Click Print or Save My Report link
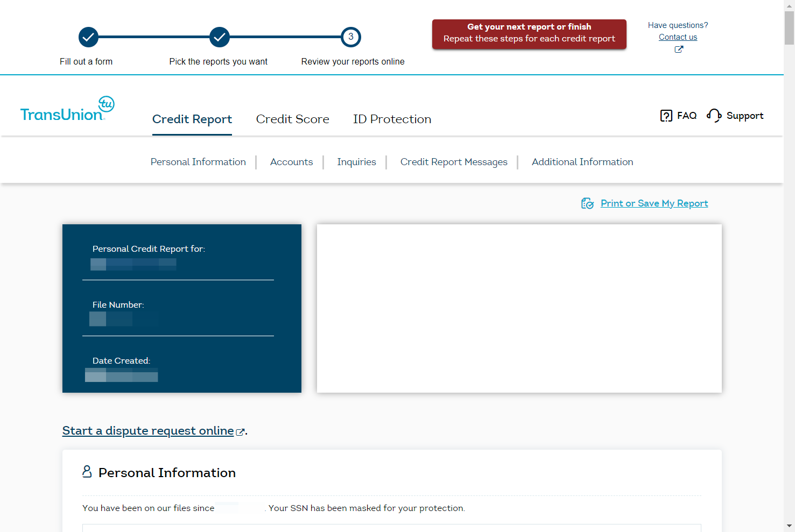The image size is (795, 532). (655, 203)
